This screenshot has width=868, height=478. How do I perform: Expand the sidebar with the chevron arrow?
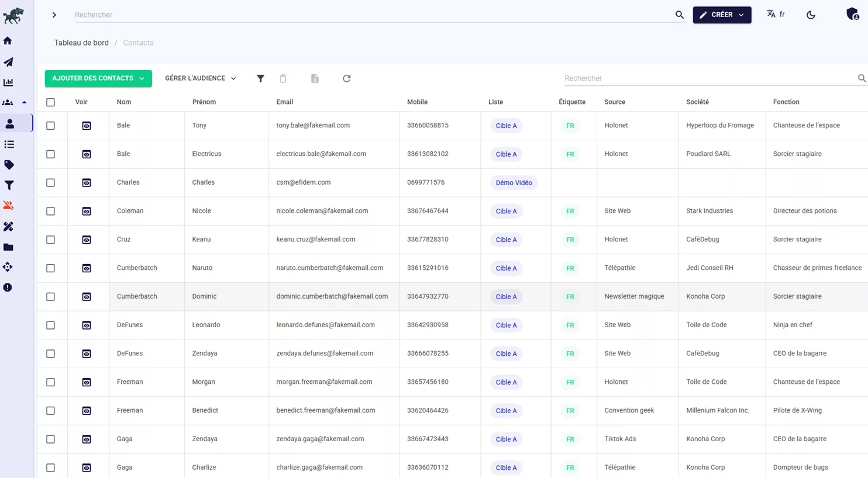(54, 15)
